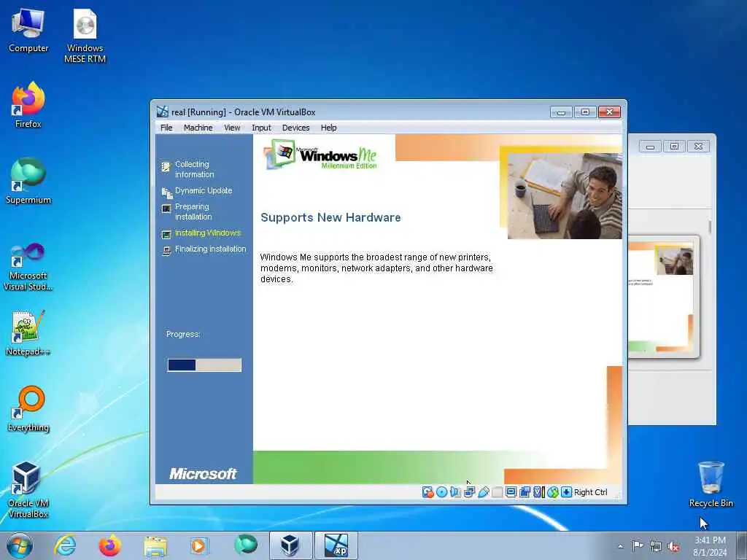Launch Supermium from the taskbar
This screenshot has height=560, width=747.
245,545
